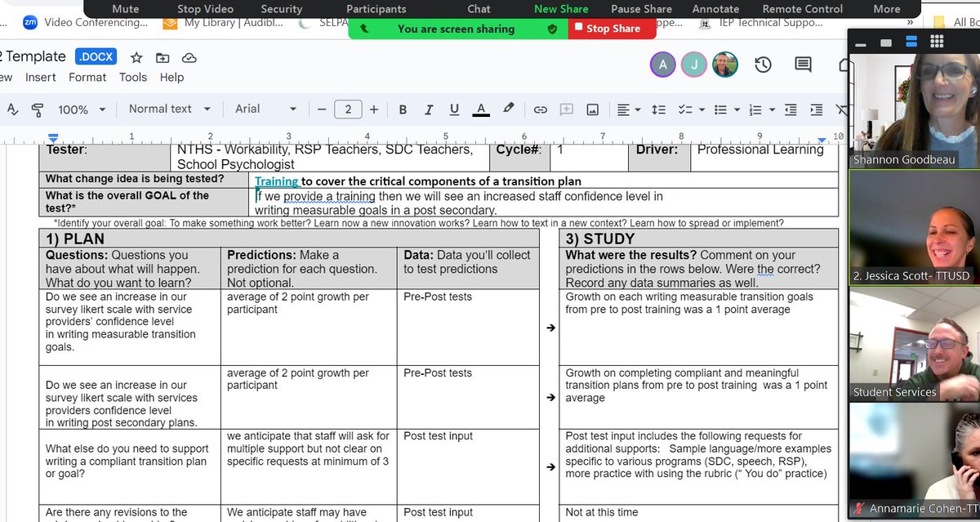The height and width of the screenshot is (522, 980).
Task: Open the Format menu
Action: pyautogui.click(x=87, y=77)
